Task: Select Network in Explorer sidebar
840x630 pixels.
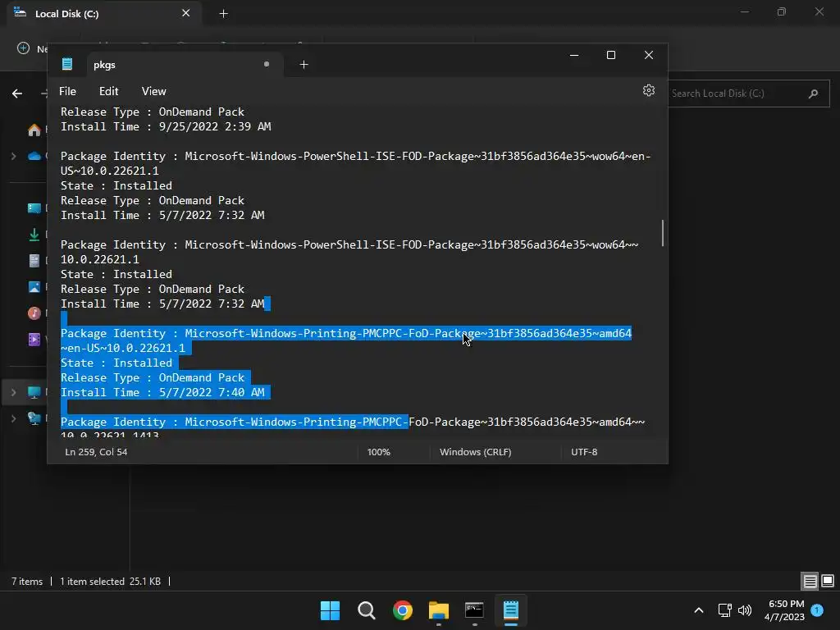Action: coord(34,418)
